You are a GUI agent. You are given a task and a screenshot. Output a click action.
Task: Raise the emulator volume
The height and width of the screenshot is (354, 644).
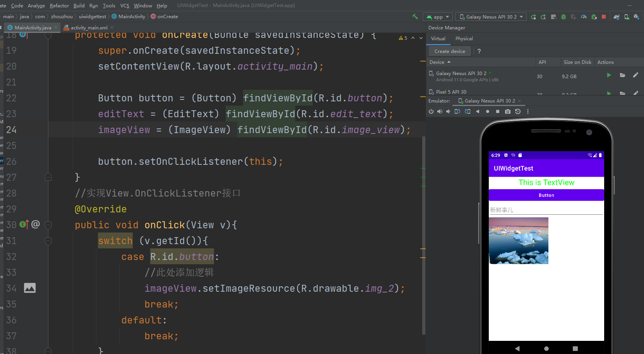tap(440, 111)
